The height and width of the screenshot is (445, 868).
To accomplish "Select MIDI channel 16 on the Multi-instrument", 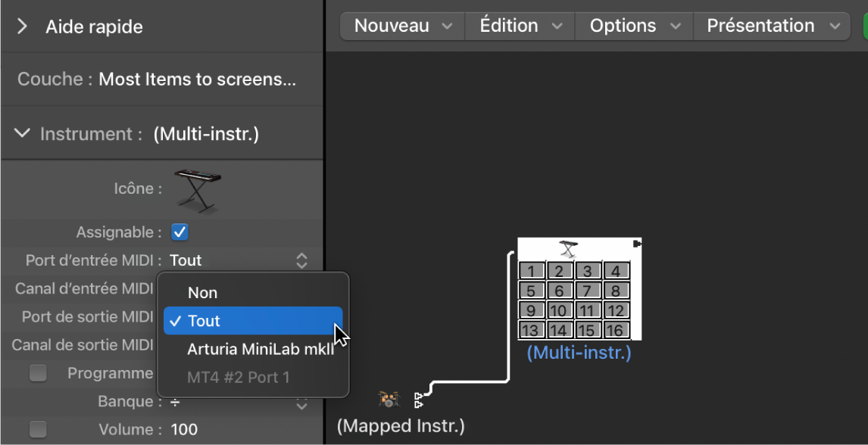I will point(615,330).
